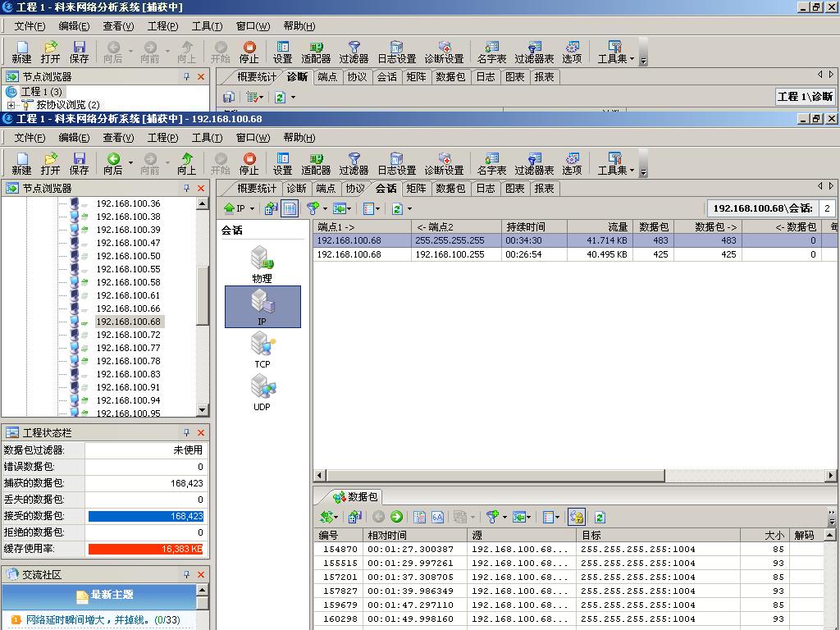Open 名字表 in the 192.168.100.68 window toolbar

[x=491, y=164]
